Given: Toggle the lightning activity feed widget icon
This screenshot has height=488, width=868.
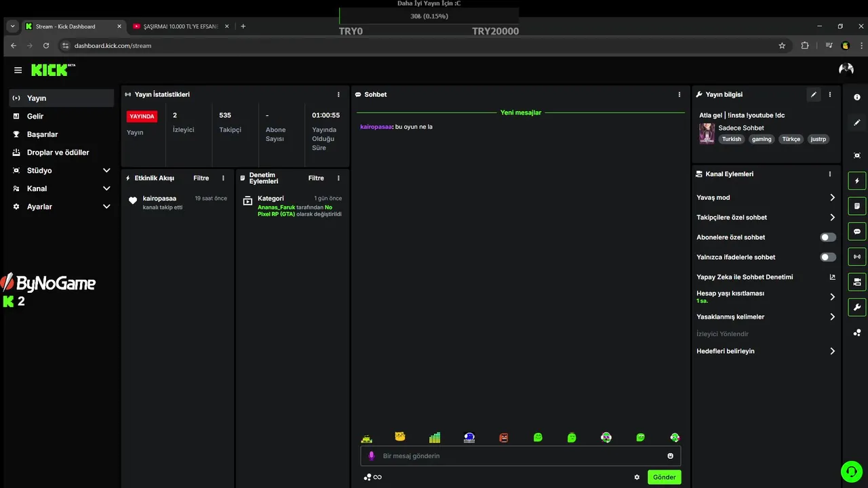Looking at the screenshot, I should click(857, 181).
